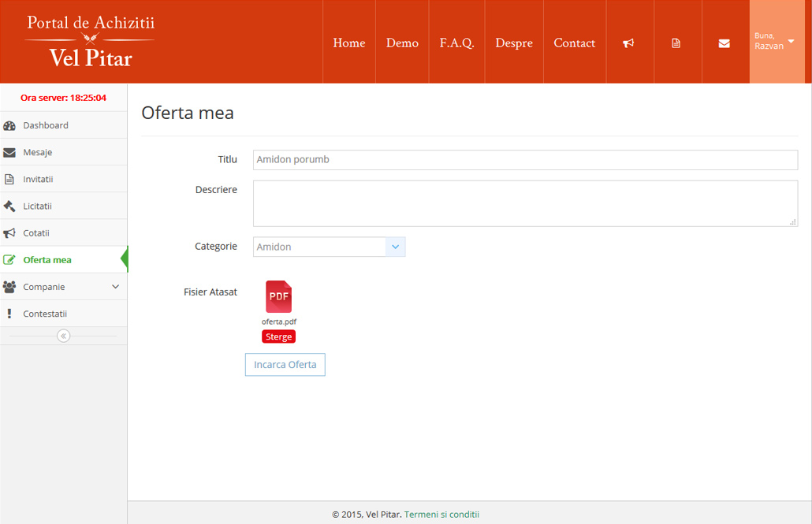Expand the Companie submenu chevron
Image resolution: width=812 pixels, height=524 pixels.
click(115, 287)
